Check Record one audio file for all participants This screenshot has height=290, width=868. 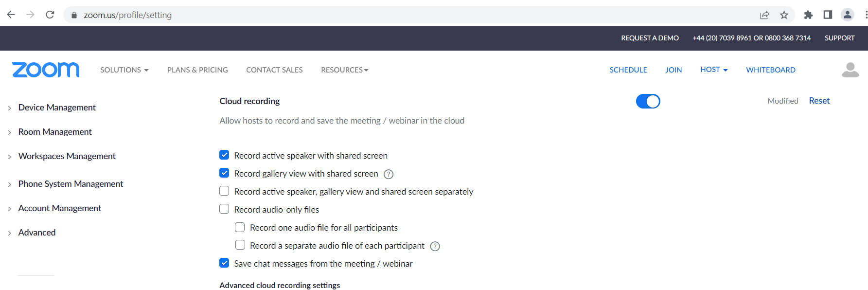click(x=240, y=227)
